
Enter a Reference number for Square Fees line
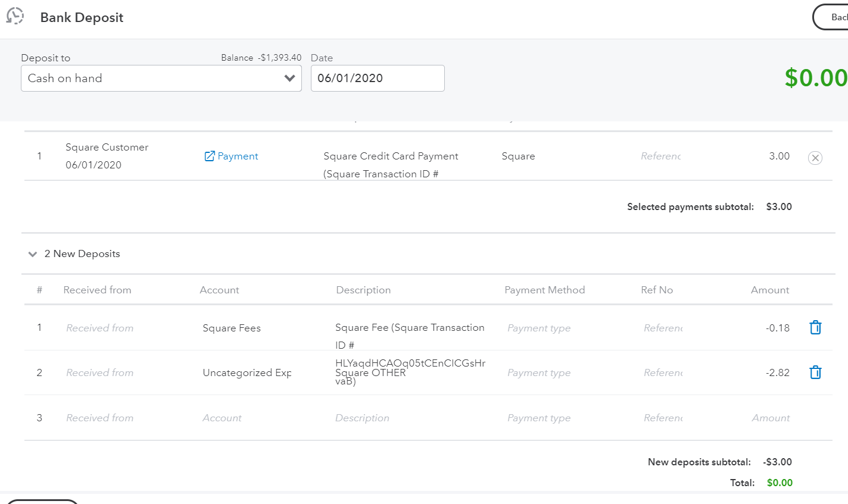663,328
